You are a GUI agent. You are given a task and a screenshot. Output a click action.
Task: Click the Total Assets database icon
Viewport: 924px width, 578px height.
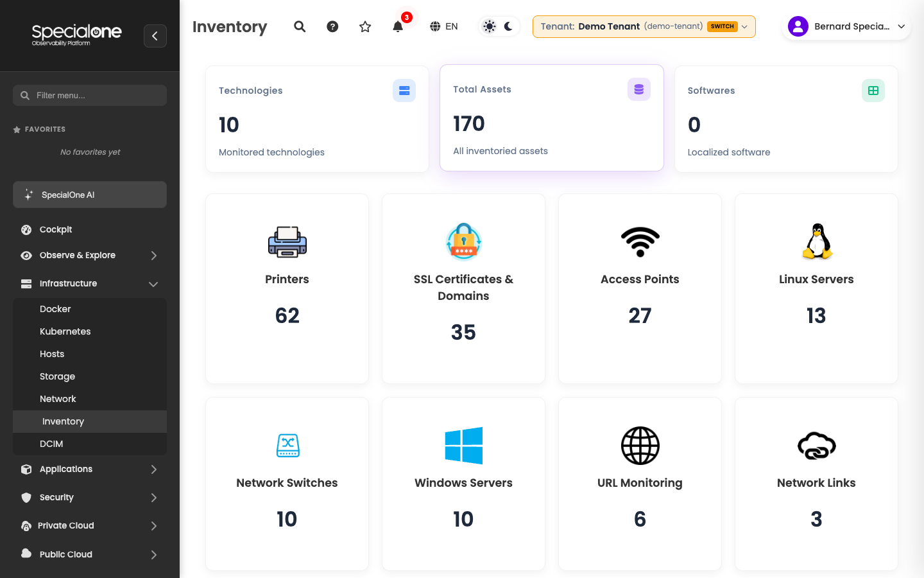(x=639, y=89)
